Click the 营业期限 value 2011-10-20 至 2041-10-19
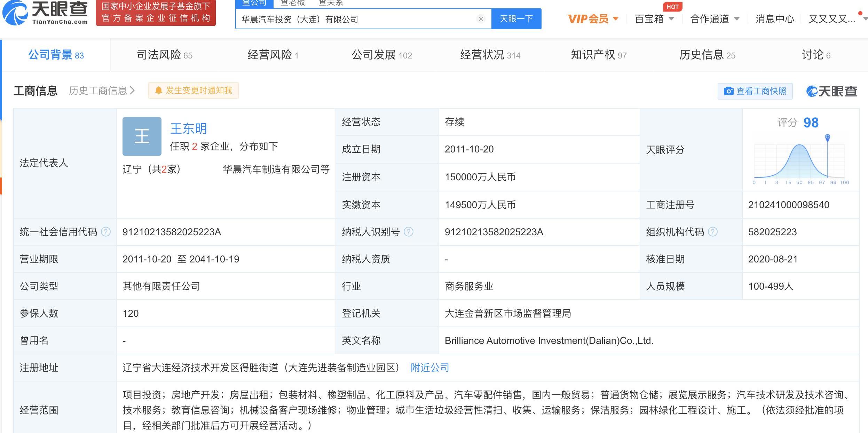This screenshot has width=868, height=433. click(x=181, y=259)
